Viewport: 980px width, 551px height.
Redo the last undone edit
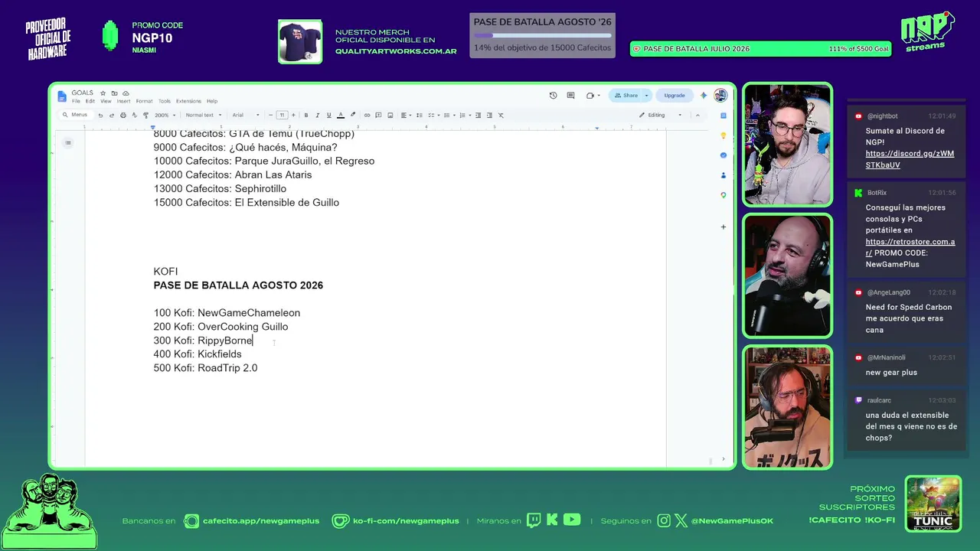click(112, 116)
